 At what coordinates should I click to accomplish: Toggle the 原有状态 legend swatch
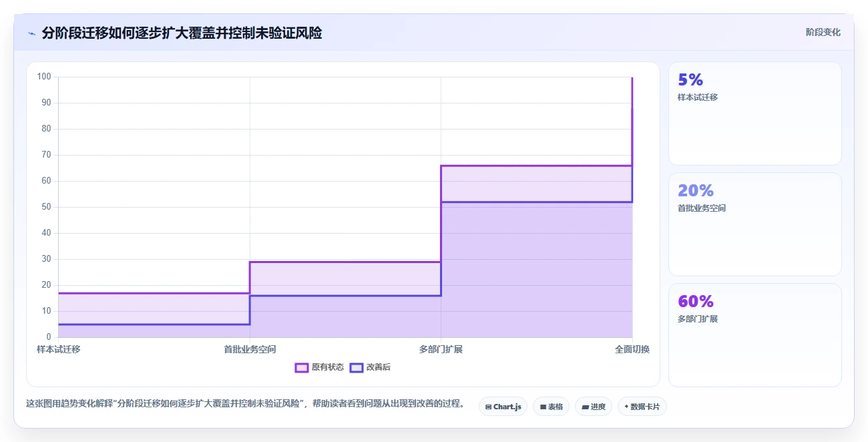302,367
